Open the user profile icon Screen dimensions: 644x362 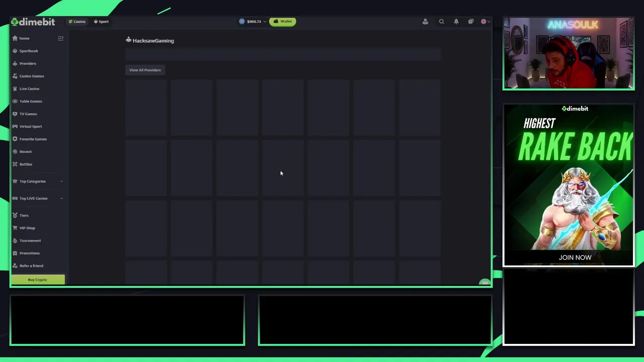click(425, 22)
